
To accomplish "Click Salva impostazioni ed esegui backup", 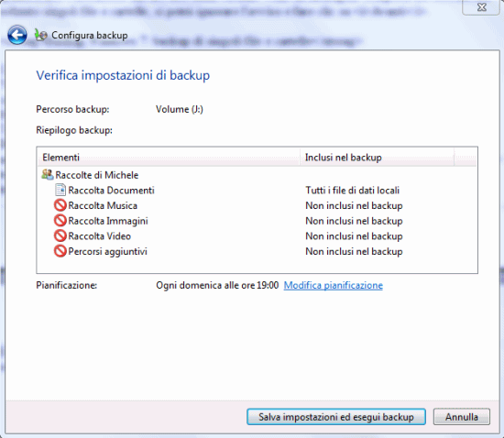I will tap(336, 417).
